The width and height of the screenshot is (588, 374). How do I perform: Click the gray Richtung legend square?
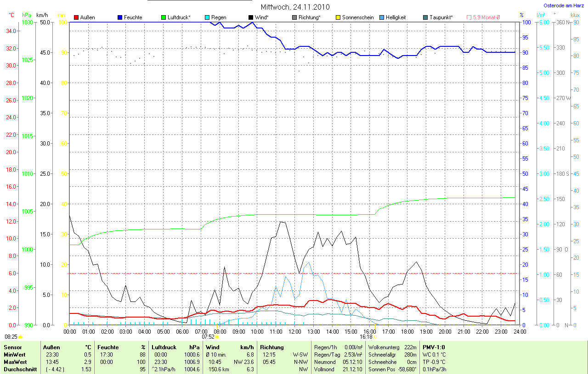click(294, 17)
